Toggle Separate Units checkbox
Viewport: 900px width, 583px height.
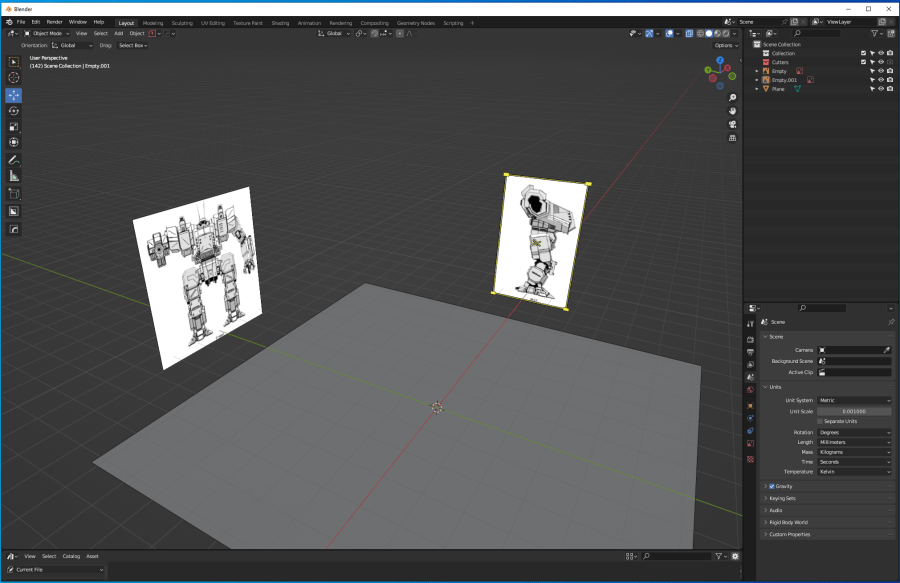(x=820, y=421)
